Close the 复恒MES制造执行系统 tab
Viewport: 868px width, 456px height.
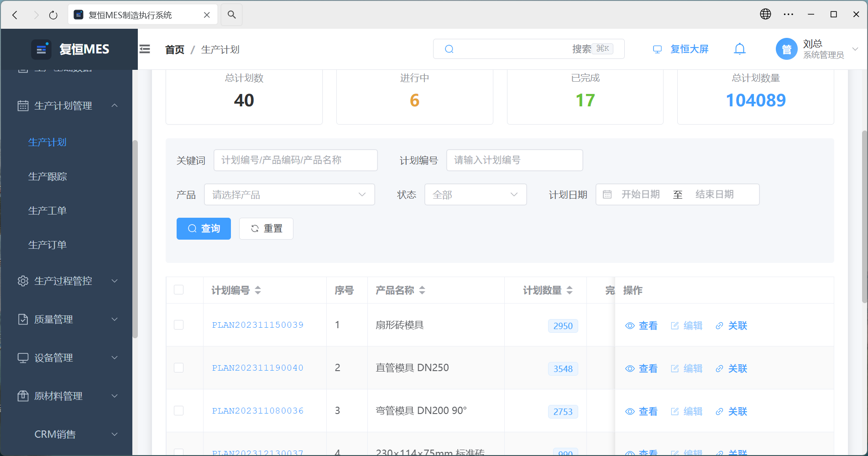point(207,15)
